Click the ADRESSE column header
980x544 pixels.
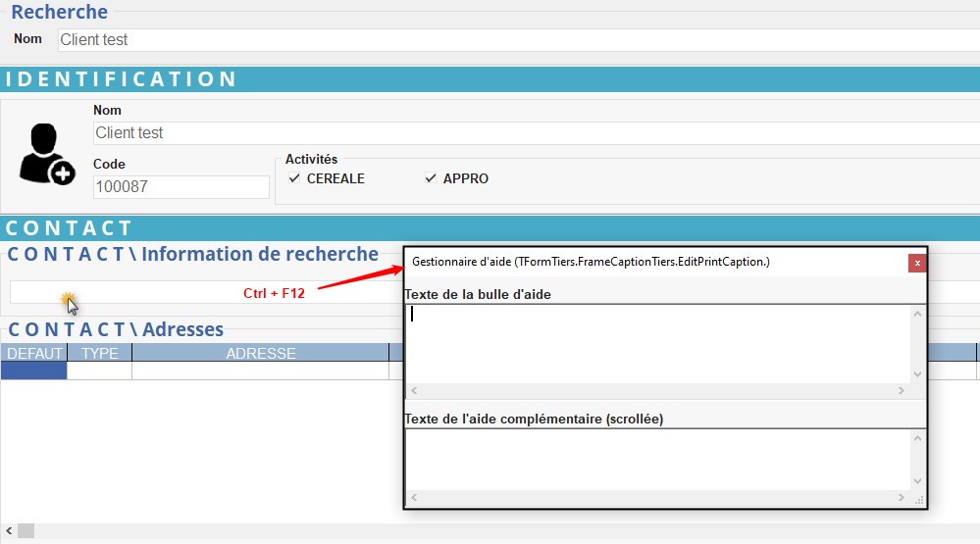[x=261, y=353]
